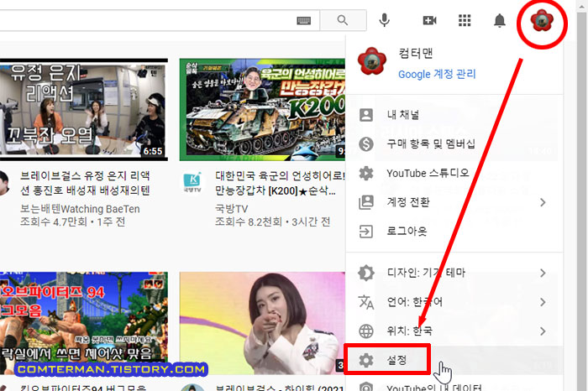The height and width of the screenshot is (391, 588).
Task: Click the 6:55 duration badge
Action: pyautogui.click(x=153, y=151)
